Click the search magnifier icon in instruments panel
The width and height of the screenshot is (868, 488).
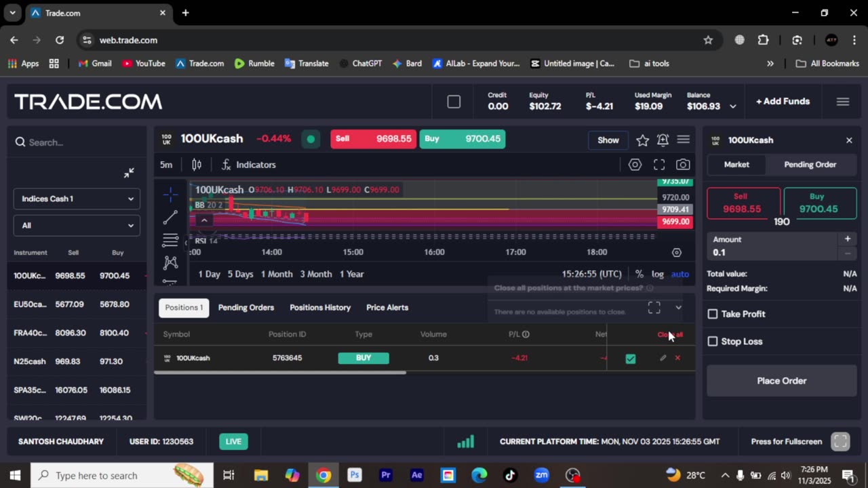pyautogui.click(x=20, y=142)
